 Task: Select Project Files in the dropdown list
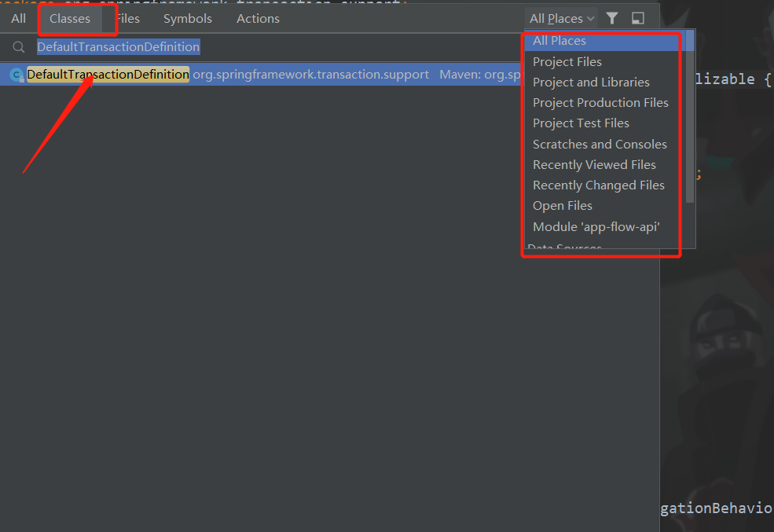point(567,61)
